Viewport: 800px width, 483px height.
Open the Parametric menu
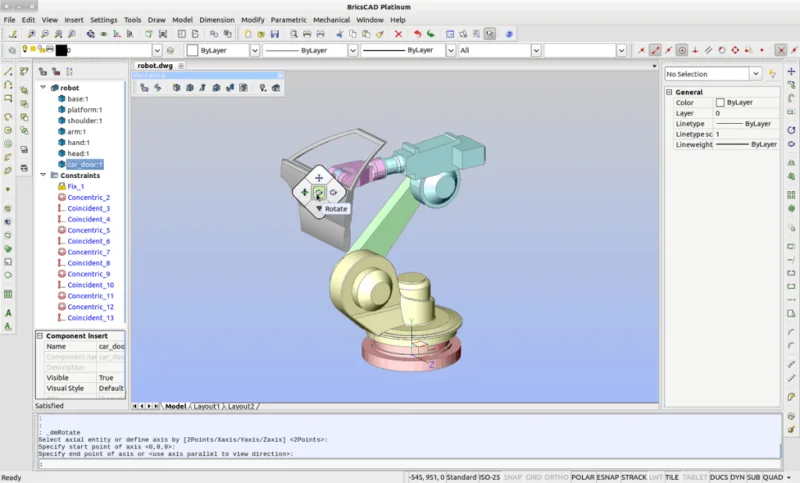(288, 20)
